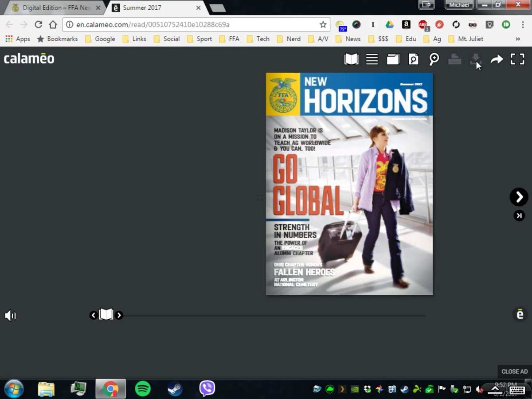Open the Chrome three-dot menu
The image size is (532, 399).
(523, 25)
